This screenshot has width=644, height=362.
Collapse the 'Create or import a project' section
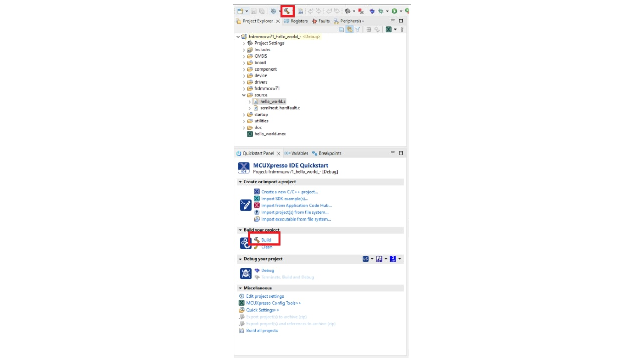tap(240, 182)
